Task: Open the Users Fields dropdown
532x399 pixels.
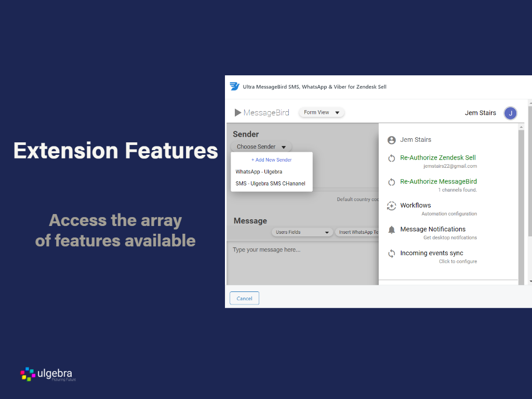Action: (x=302, y=232)
